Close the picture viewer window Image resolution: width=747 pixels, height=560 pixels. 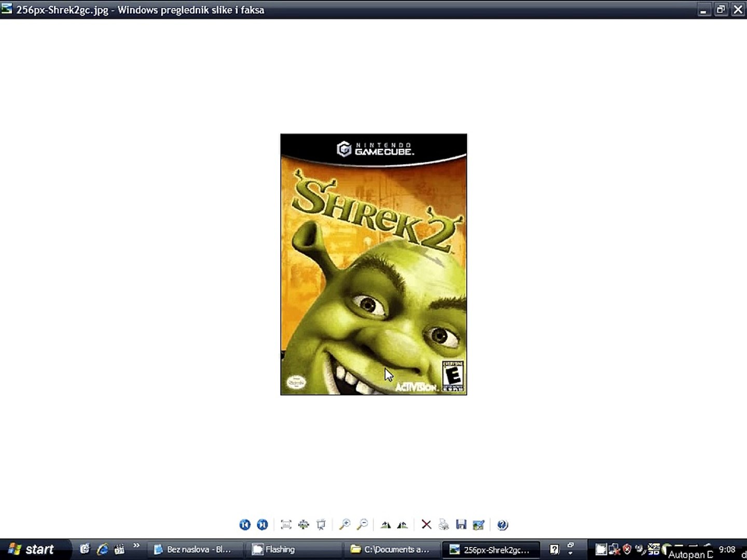click(x=738, y=10)
